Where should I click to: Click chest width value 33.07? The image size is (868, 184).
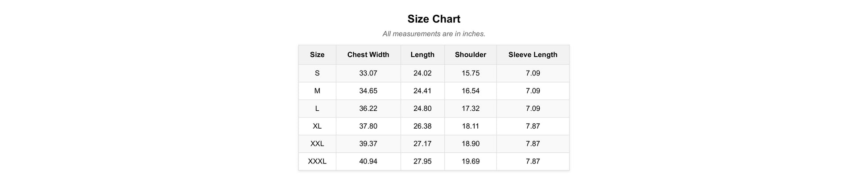click(368, 73)
